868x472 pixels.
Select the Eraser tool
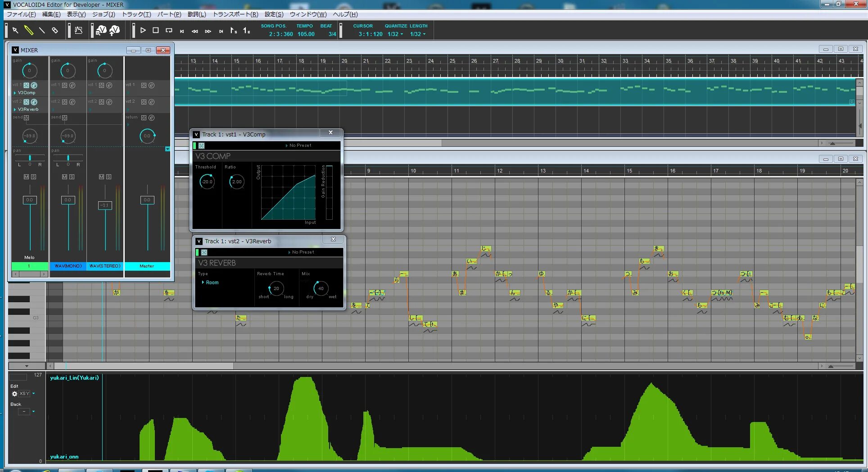(x=55, y=30)
